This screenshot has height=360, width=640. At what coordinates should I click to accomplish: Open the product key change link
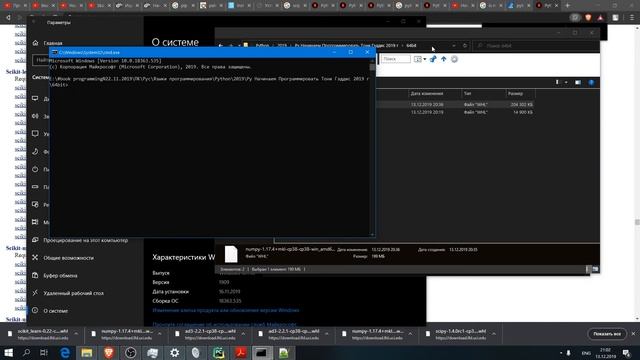(x=225, y=310)
